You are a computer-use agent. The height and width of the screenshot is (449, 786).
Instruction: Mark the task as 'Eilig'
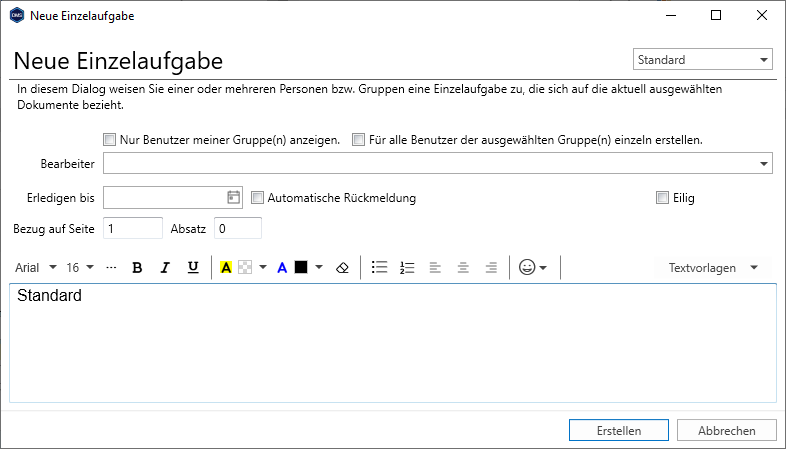pyautogui.click(x=662, y=198)
